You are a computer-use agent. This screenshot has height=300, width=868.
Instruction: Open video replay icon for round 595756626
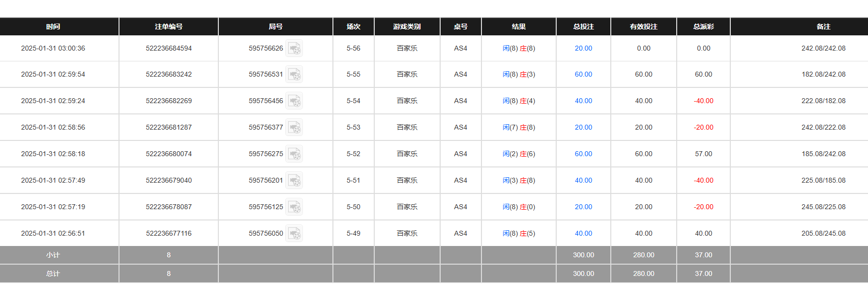point(294,48)
